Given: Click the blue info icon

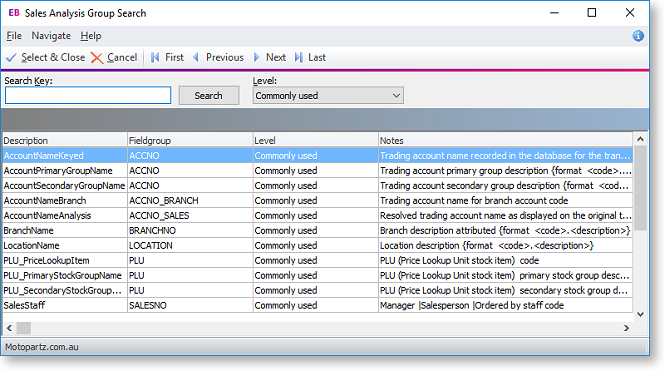Looking at the screenshot, I should click(x=638, y=36).
